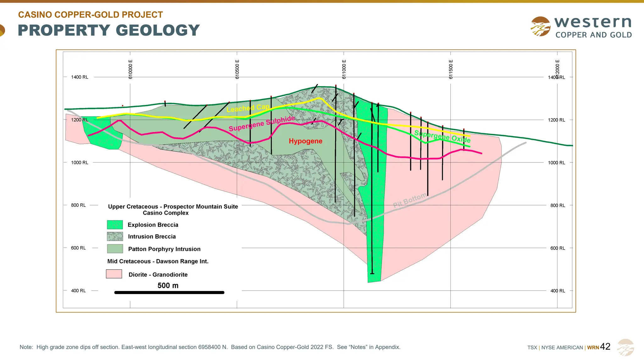Click the 500 m scale bar
The image size is (644, 362).
[x=169, y=293]
